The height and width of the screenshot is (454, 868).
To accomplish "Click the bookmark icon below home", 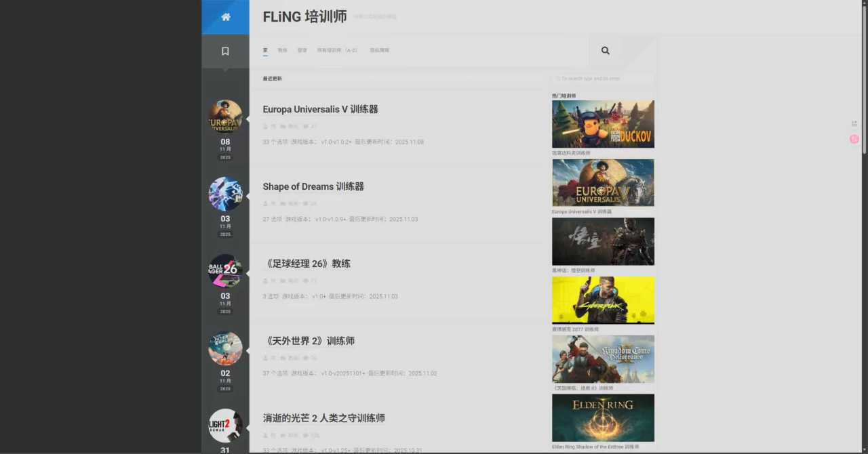I will click(226, 51).
